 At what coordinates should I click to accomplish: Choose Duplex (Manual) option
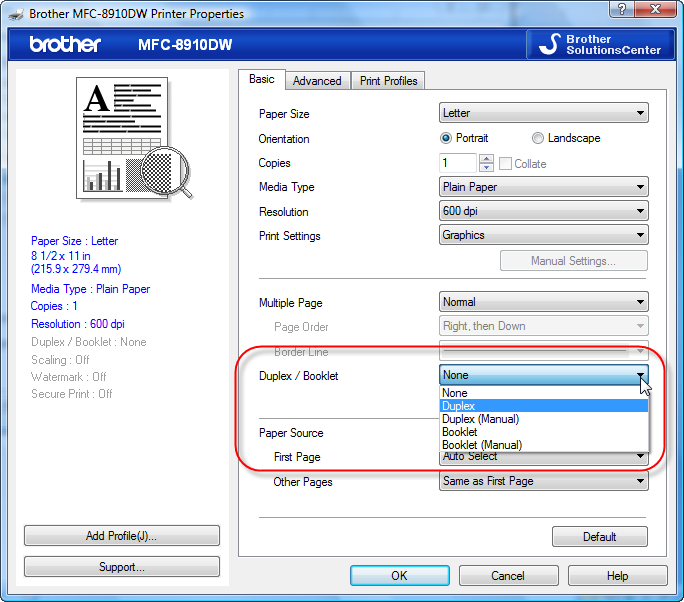pyautogui.click(x=544, y=419)
